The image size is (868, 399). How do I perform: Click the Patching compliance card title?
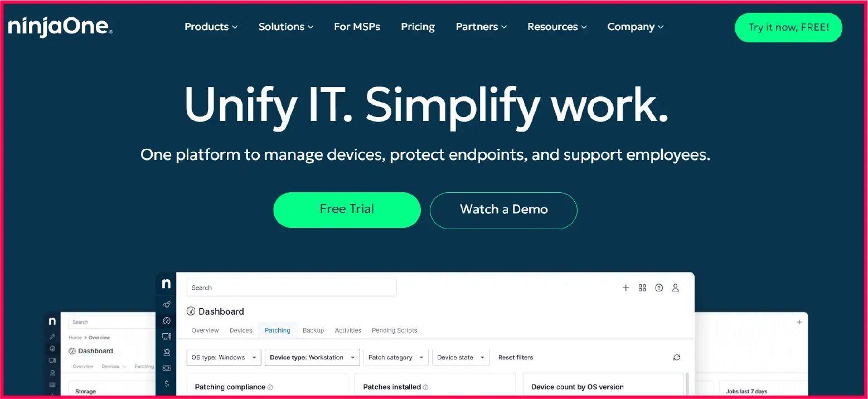click(230, 387)
